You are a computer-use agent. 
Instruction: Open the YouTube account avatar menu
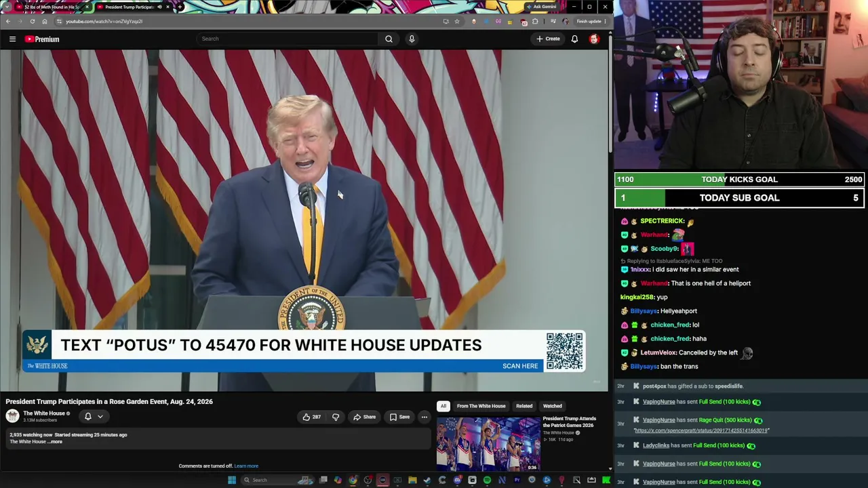[x=594, y=39]
